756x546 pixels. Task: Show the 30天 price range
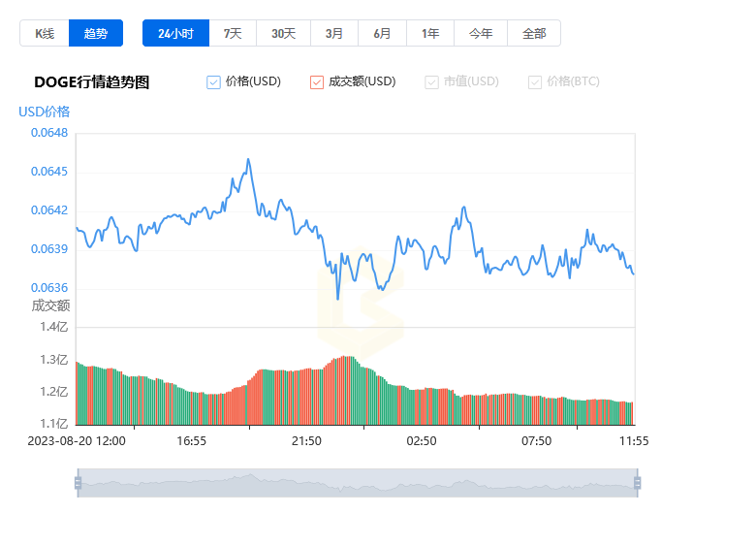pyautogui.click(x=283, y=33)
